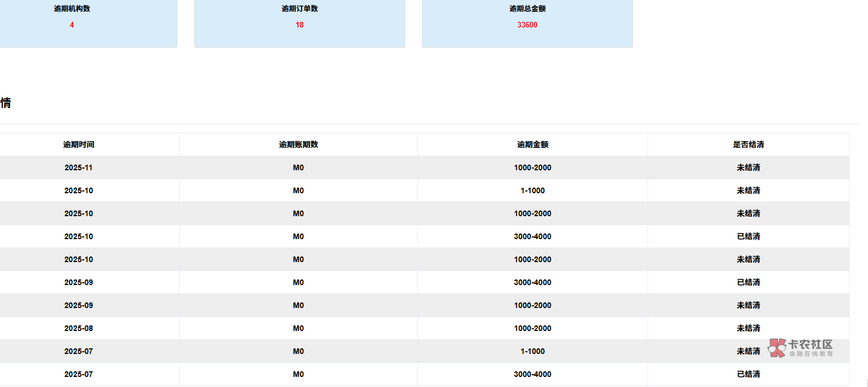Click the red value 33600
Image resolution: width=868 pixels, height=387 pixels.
527,25
